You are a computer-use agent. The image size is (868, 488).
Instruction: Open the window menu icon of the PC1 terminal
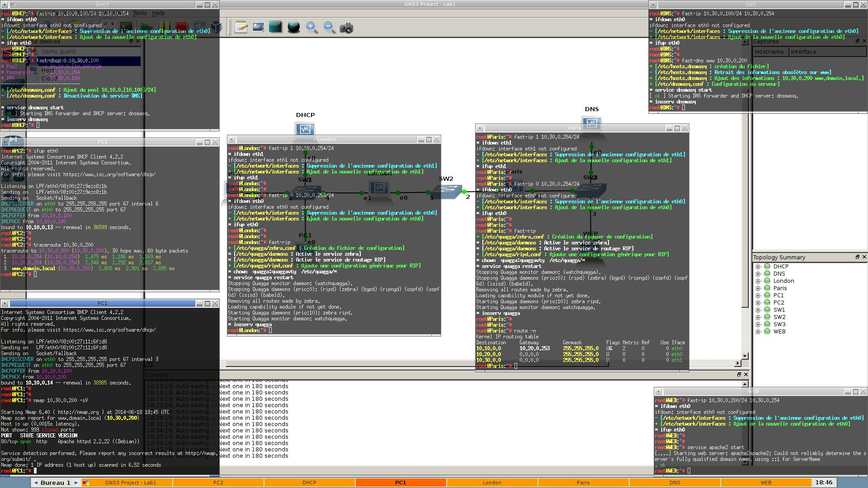[5, 304]
